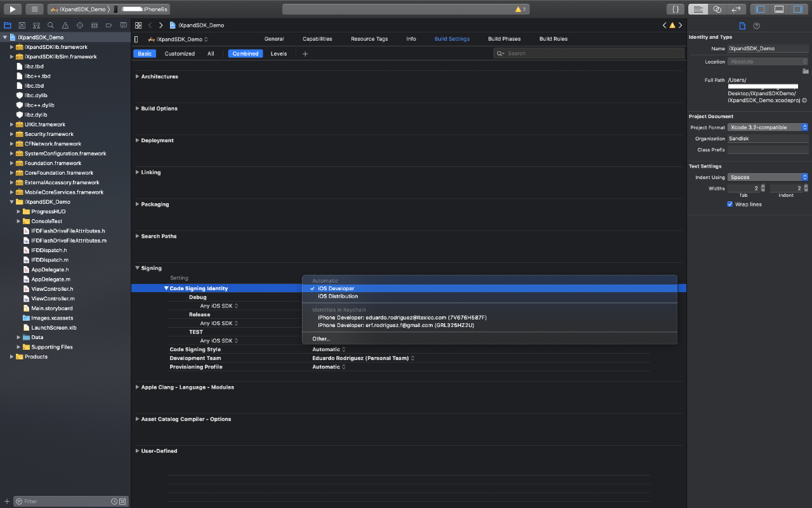Open the Source Control navigator
Image resolution: width=812 pixels, height=508 pixels.
click(22, 25)
